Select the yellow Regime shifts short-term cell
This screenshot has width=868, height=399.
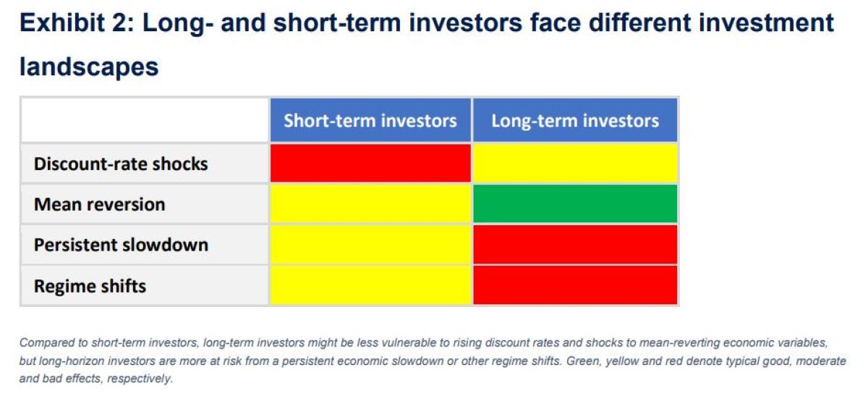coord(370,285)
